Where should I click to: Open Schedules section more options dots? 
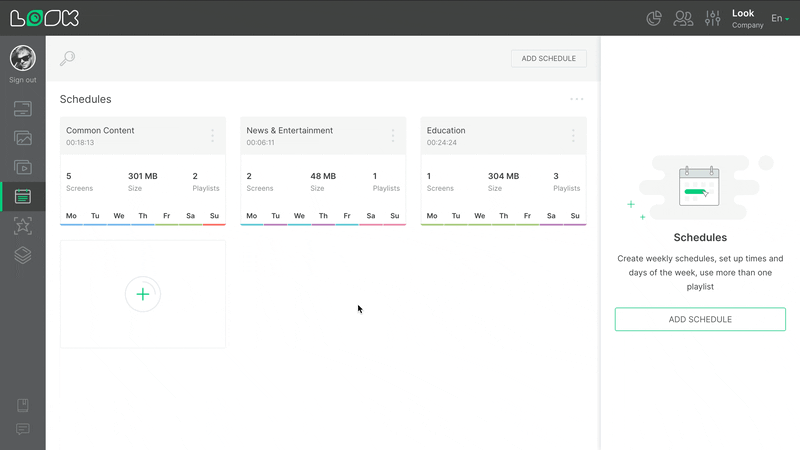[x=576, y=99]
